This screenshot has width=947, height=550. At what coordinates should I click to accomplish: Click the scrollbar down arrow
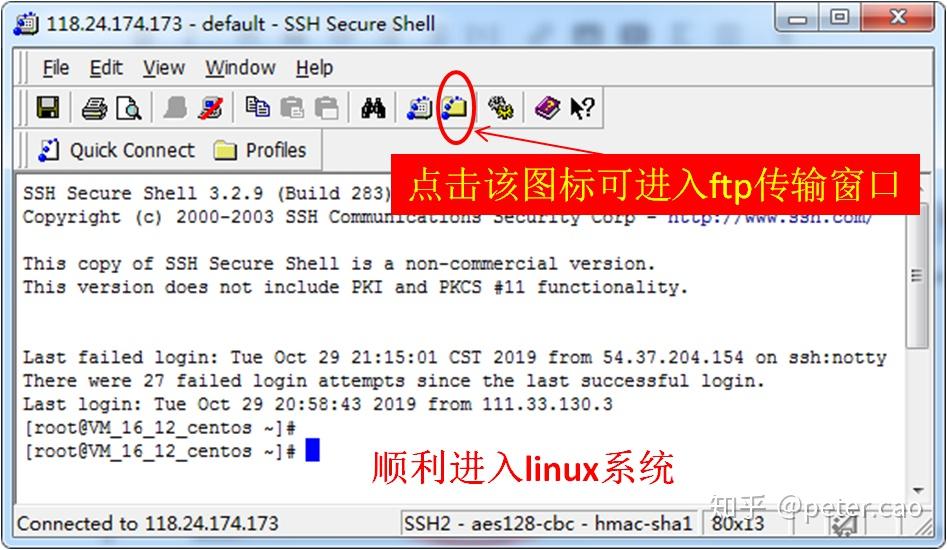click(918, 490)
